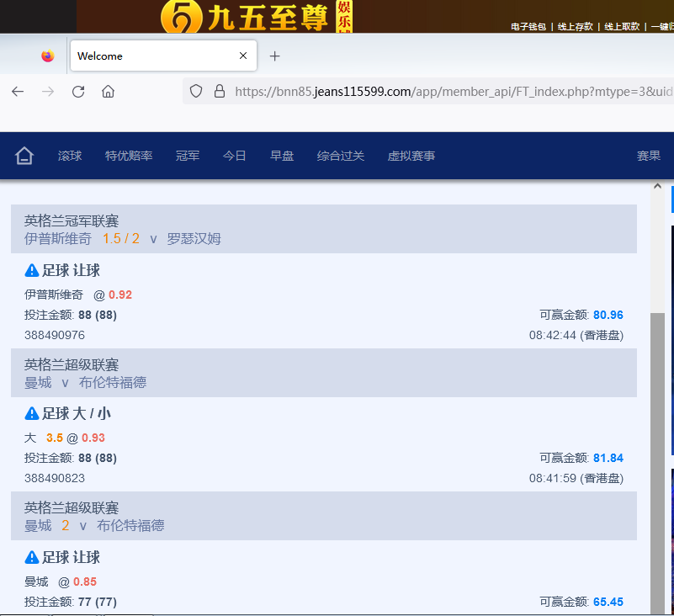Click timestamp 08:41:59 (香港盘)
This screenshot has width=674, height=616.
576,479
